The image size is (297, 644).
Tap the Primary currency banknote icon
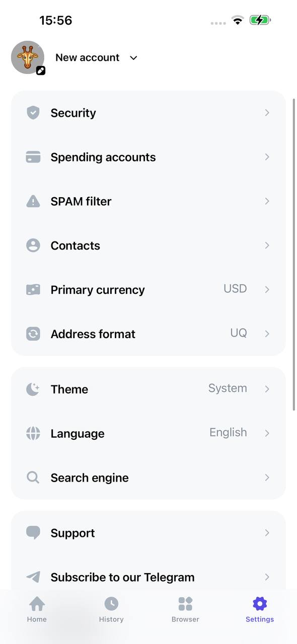point(33,290)
